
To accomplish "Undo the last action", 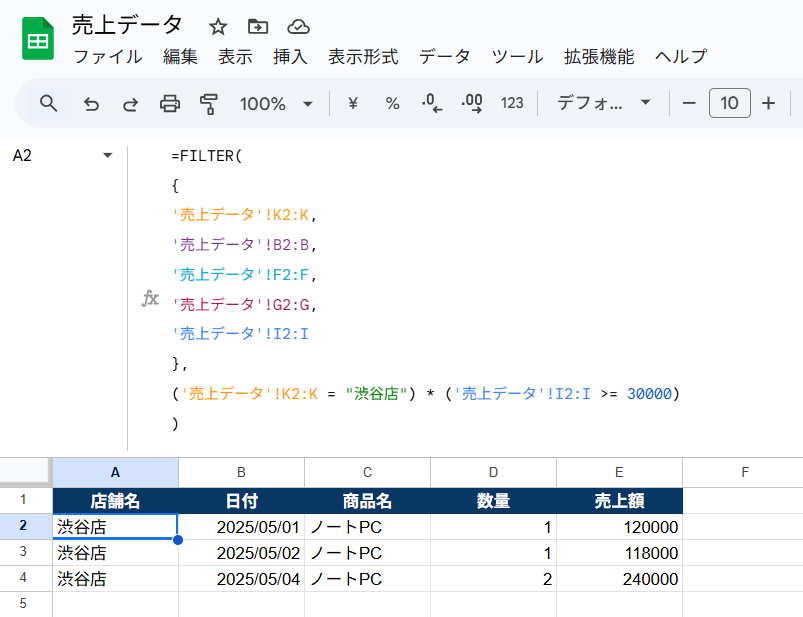I will (x=91, y=104).
